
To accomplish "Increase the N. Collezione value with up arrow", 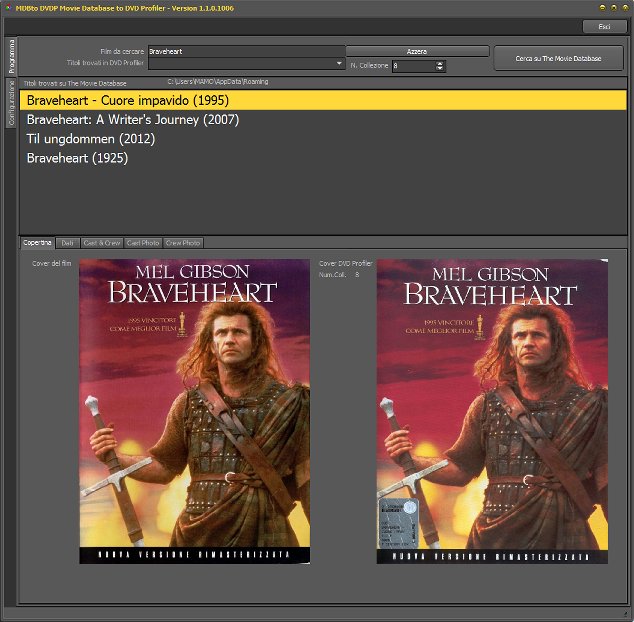I will coord(440,63).
